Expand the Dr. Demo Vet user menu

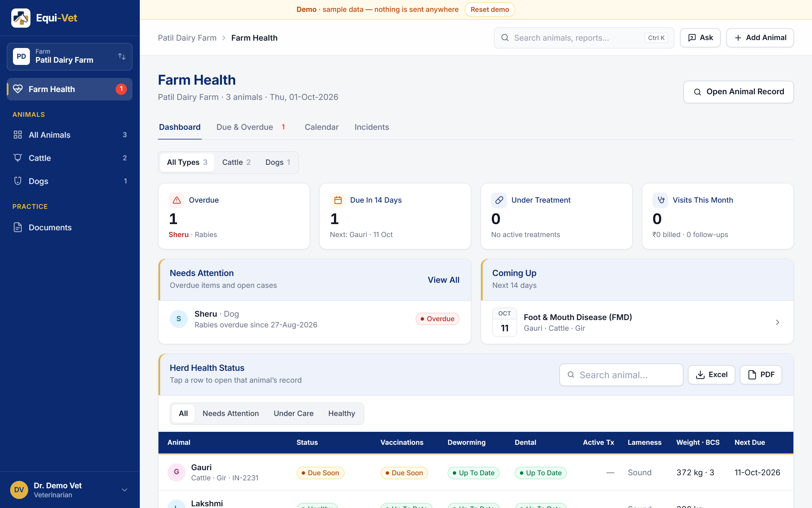coord(125,490)
